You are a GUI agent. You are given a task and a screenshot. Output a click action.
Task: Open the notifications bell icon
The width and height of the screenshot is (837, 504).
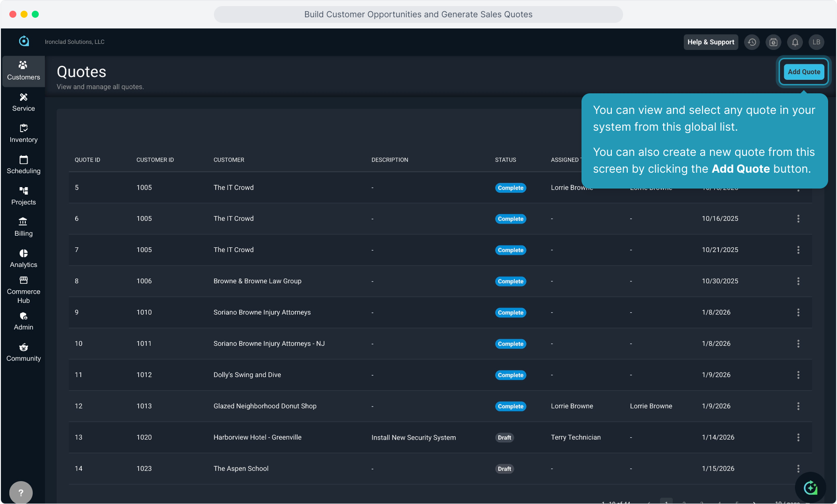(x=795, y=42)
